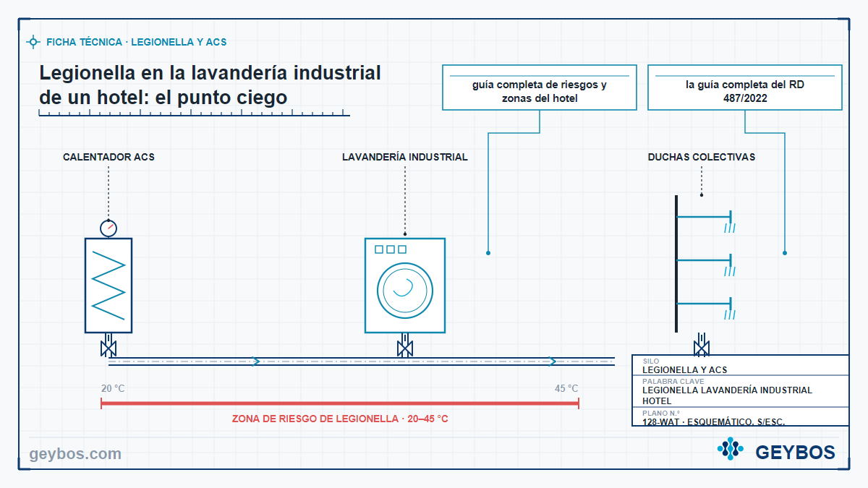
Task: Click the left flow arrow on the pipe
Action: (x=255, y=361)
